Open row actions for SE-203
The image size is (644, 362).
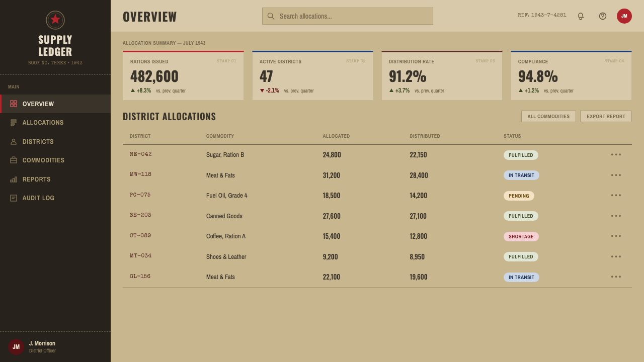click(x=616, y=216)
